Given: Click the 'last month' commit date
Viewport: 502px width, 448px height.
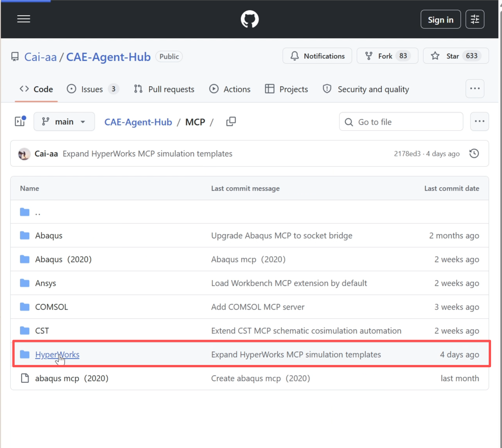Looking at the screenshot, I should 460,378.
